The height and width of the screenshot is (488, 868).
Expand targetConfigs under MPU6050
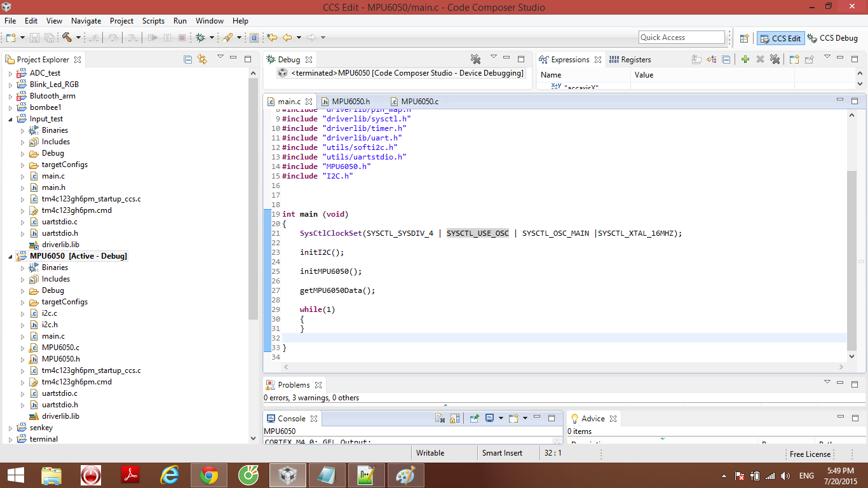[x=22, y=302]
